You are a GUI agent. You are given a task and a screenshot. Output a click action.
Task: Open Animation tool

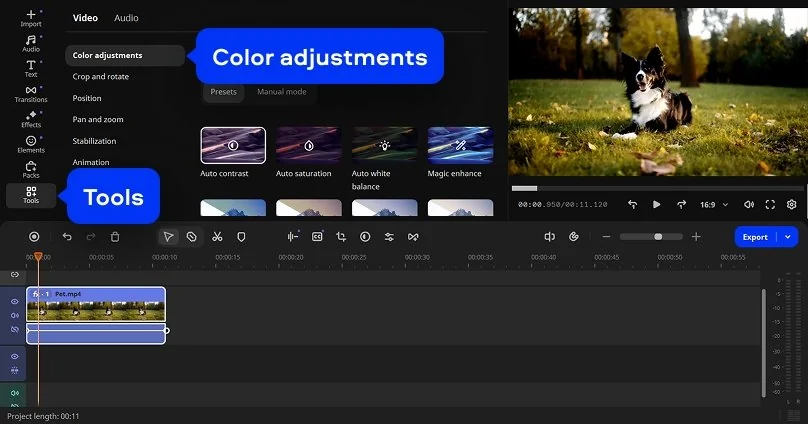point(91,162)
